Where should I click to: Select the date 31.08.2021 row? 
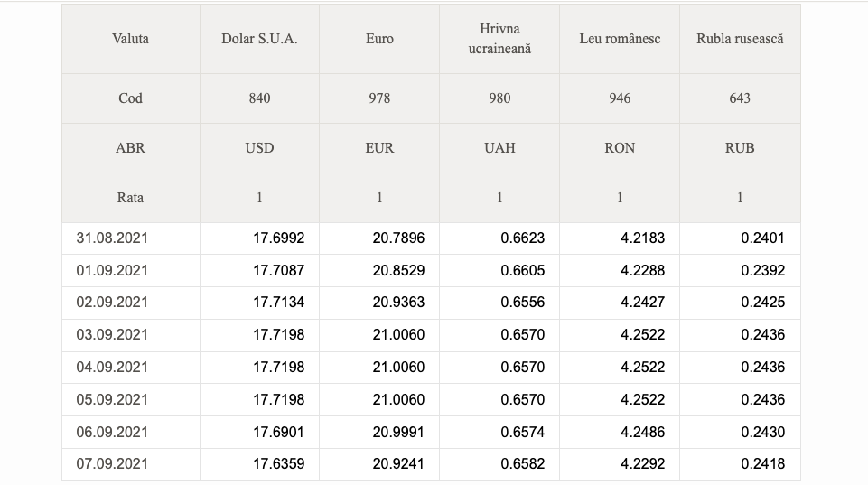pyautogui.click(x=431, y=238)
